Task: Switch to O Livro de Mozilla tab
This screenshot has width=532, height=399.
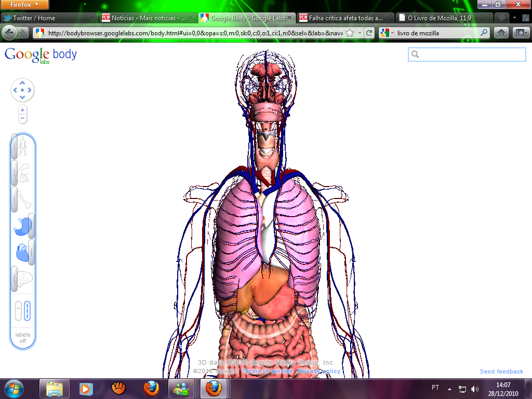Action: [439, 18]
